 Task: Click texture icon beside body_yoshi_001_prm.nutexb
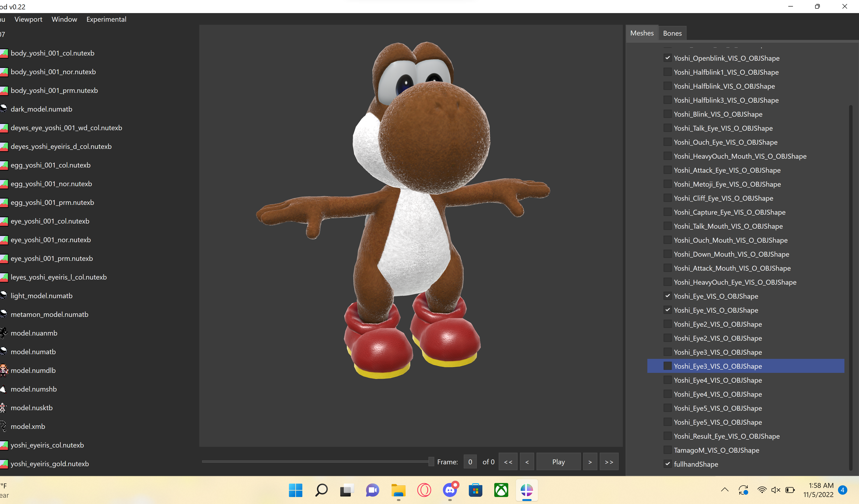[4, 91]
